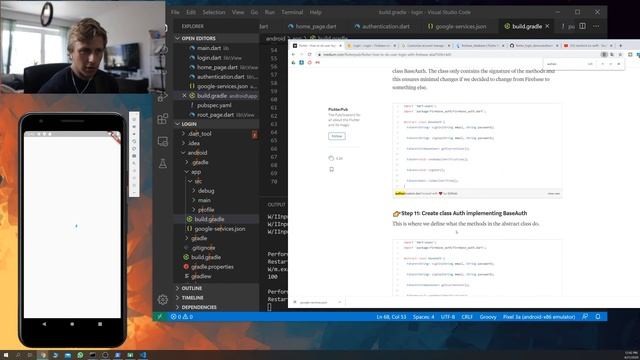Bookmark the Medium article with sidebar icon
The image size is (640, 360).
[x=331, y=169]
